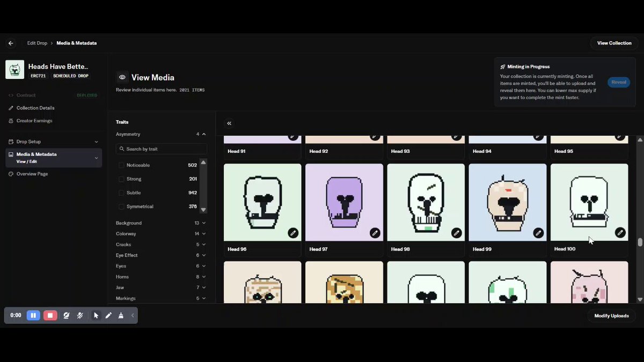Expand the Cracks trait section

[204, 245]
